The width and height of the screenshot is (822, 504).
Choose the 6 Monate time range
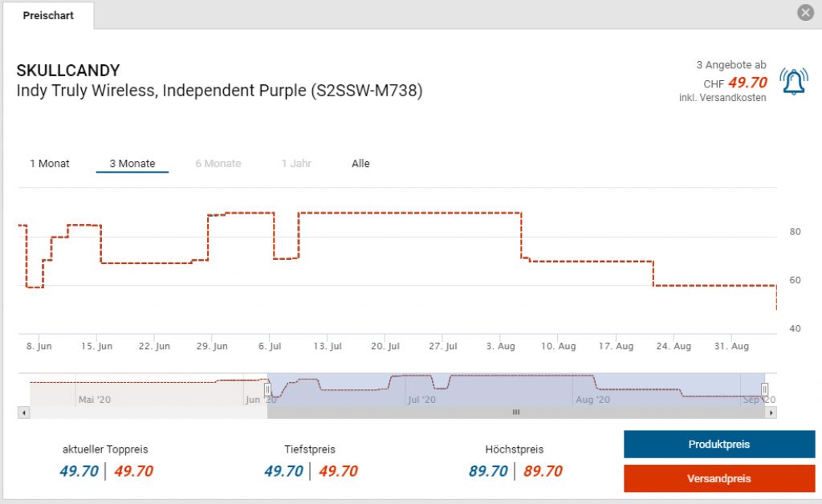coord(218,164)
